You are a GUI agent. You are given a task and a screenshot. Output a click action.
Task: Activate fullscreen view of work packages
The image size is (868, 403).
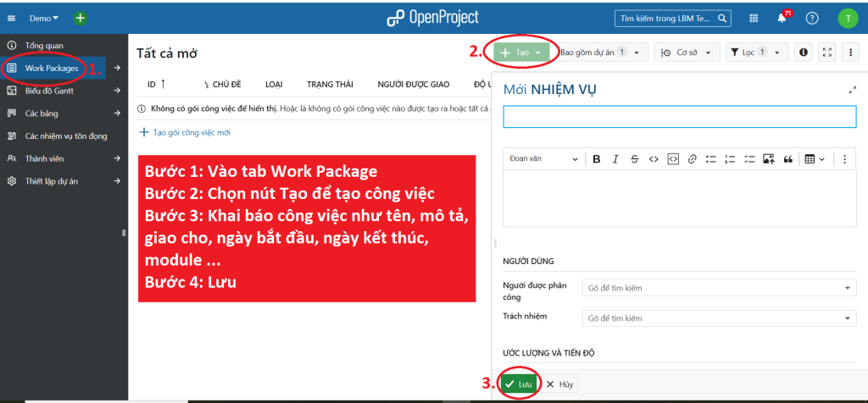point(827,52)
